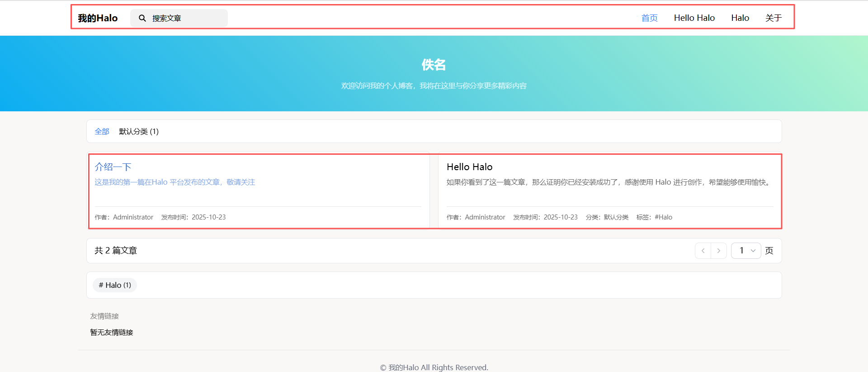Select the # Halo (1) tag chip

(115, 285)
